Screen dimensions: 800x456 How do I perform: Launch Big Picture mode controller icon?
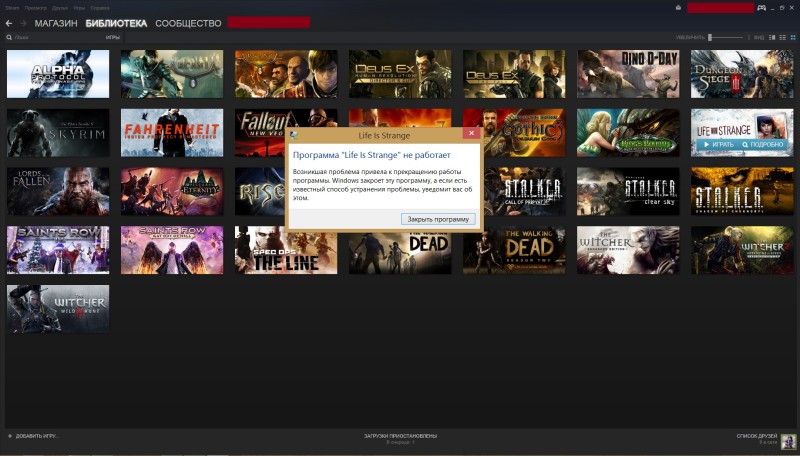point(761,8)
